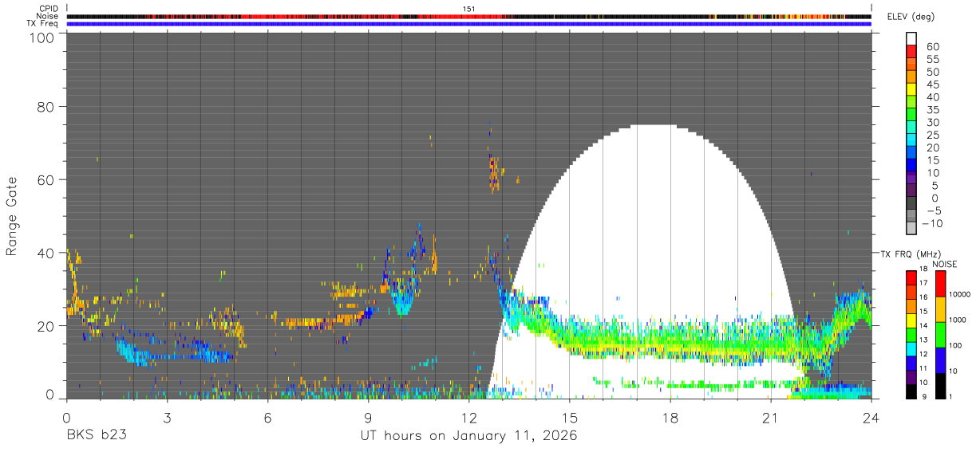980x452 pixels.
Task: Click the red 55-60 elevation swatch
Action: tap(912, 52)
